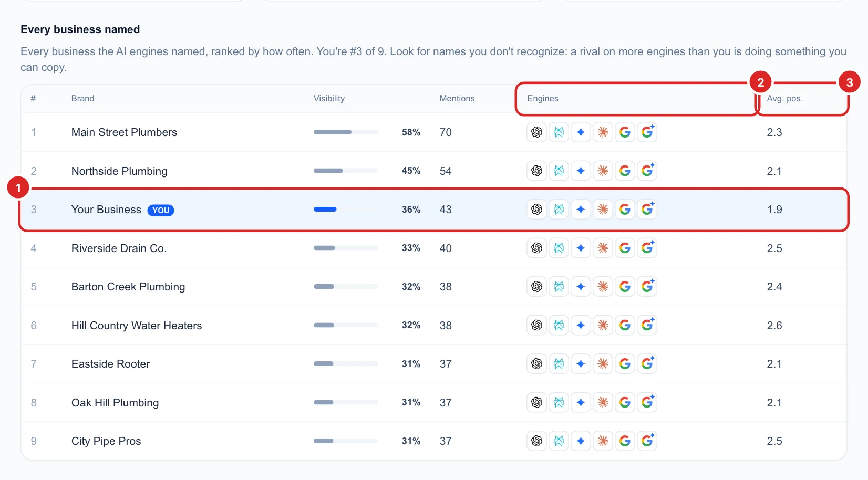Click Claude icon in Riverside Drain Co. row
The height and width of the screenshot is (480, 868).
click(x=603, y=248)
